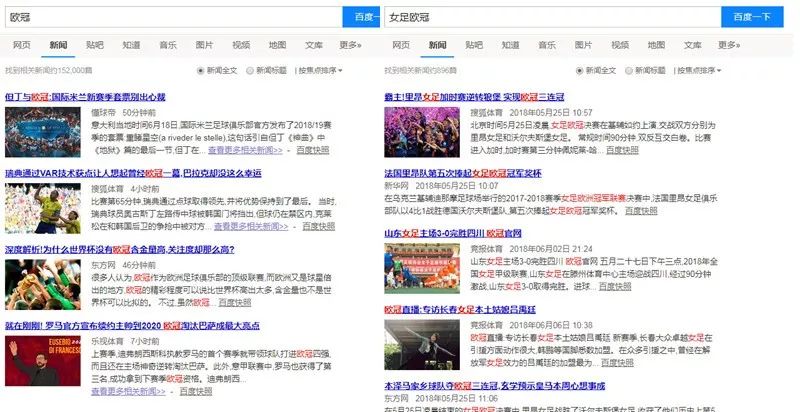The height and width of the screenshot is (412, 800).
Task: Click 查看更多相关新闻>> under the 国际米兰 result
Action: pos(245,150)
